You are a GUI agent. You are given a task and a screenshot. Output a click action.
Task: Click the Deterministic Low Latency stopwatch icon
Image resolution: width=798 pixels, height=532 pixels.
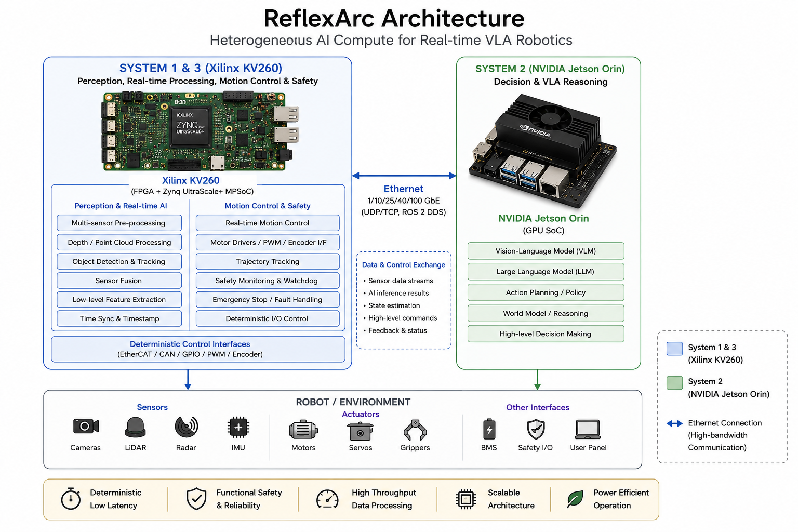click(x=71, y=499)
